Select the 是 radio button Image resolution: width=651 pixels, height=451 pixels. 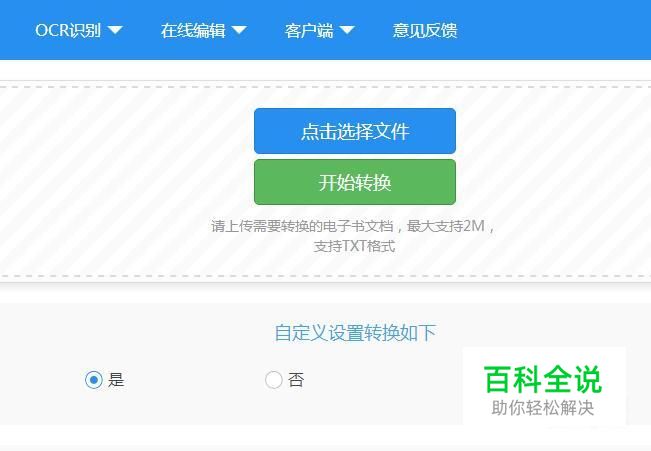click(94, 380)
